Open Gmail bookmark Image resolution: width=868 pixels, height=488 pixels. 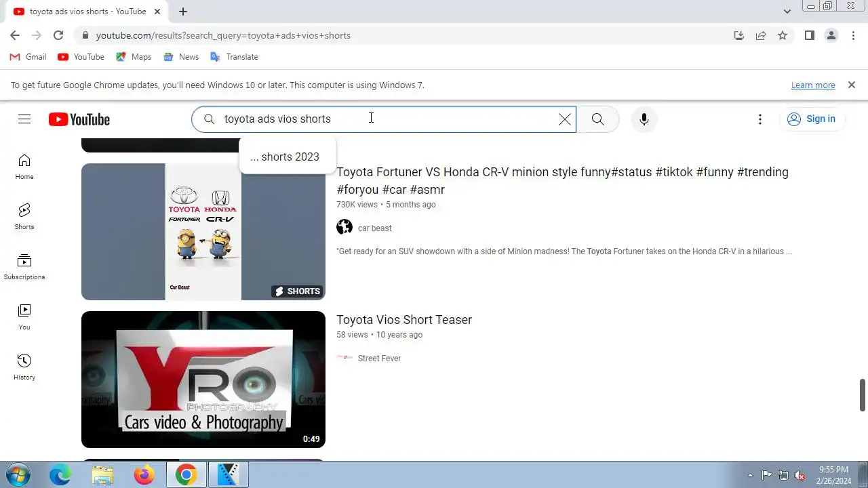tap(28, 57)
